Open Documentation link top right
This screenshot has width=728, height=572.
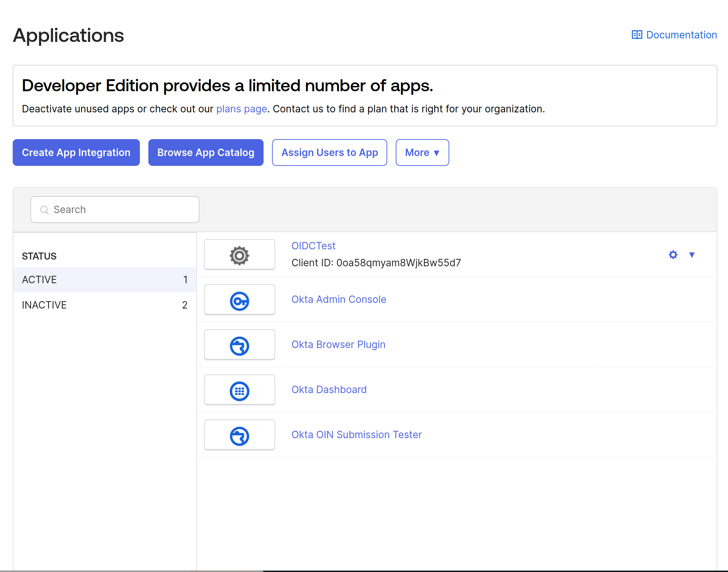point(674,34)
